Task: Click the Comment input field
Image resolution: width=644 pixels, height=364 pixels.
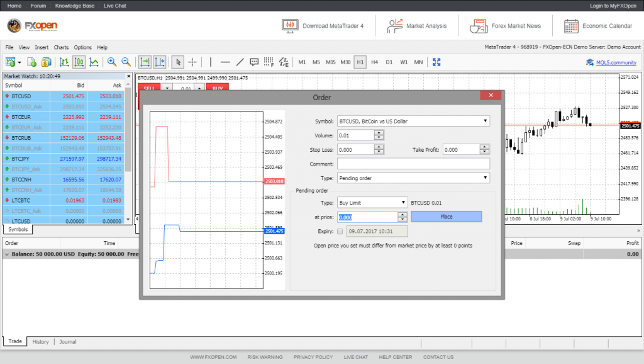Action: point(413,164)
